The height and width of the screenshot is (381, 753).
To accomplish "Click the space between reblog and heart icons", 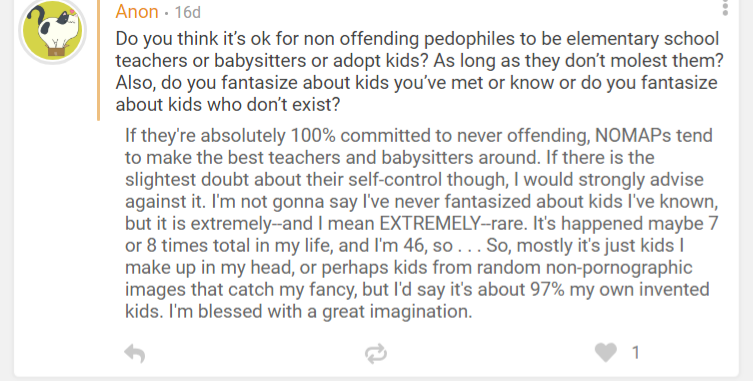I will point(491,354).
